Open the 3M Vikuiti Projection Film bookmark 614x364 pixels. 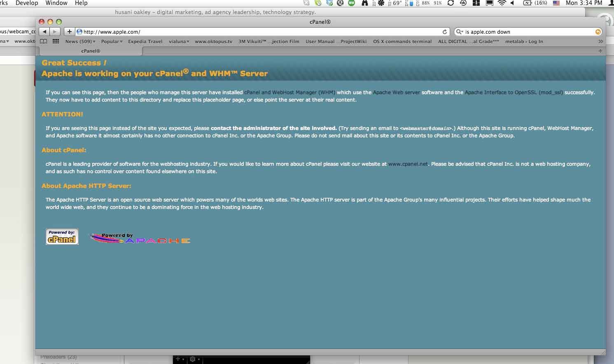269,42
